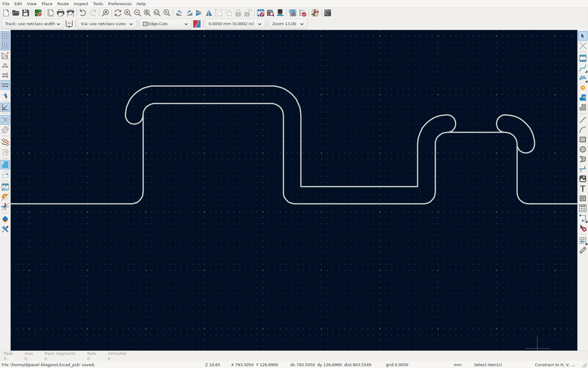This screenshot has width=588, height=368.
Task: Click the Print icon
Action: coord(61,13)
